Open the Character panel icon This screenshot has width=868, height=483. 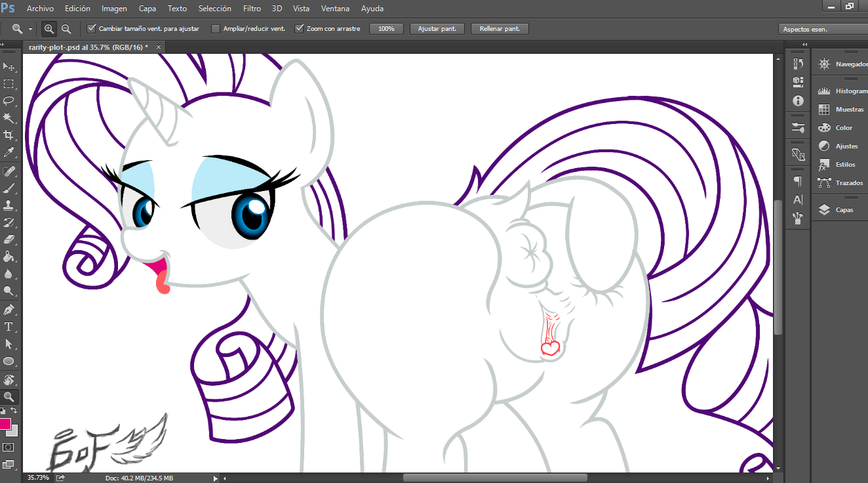[798, 199]
